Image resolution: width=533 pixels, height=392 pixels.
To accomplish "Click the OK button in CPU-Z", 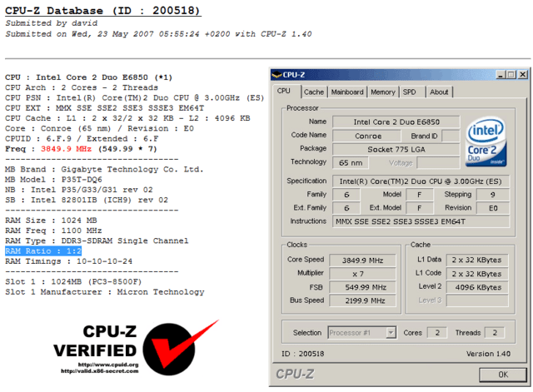I will [503, 375].
